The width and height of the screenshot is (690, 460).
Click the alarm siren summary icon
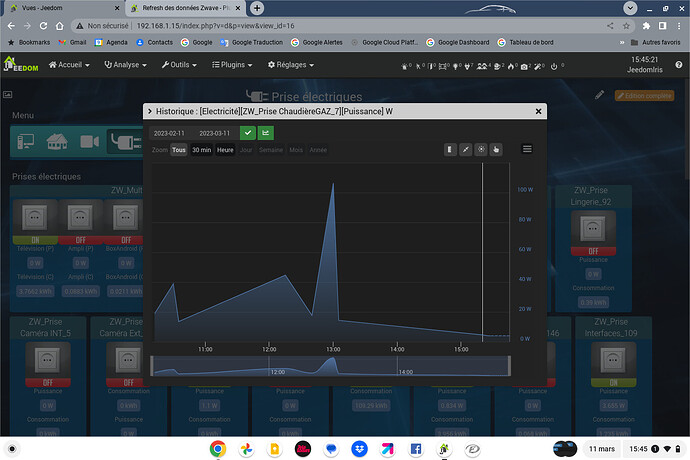pos(404,66)
